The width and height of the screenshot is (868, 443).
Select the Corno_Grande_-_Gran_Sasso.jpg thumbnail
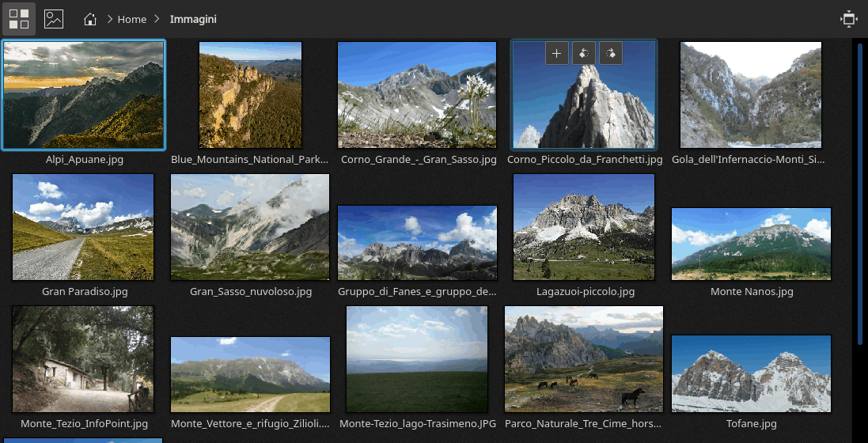pyautogui.click(x=417, y=95)
